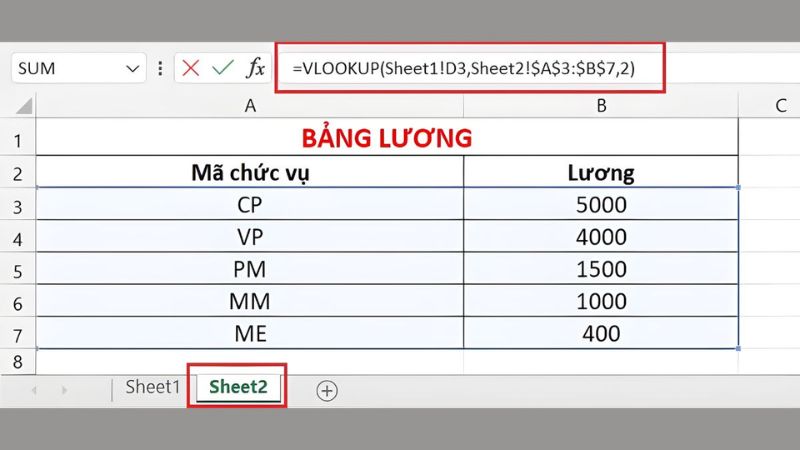800x450 pixels.
Task: Open Insert Function dialog via fx icon
Action: coord(256,68)
